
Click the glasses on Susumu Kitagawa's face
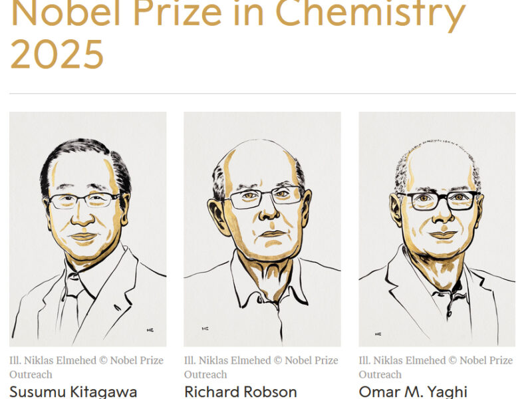pos(83,200)
